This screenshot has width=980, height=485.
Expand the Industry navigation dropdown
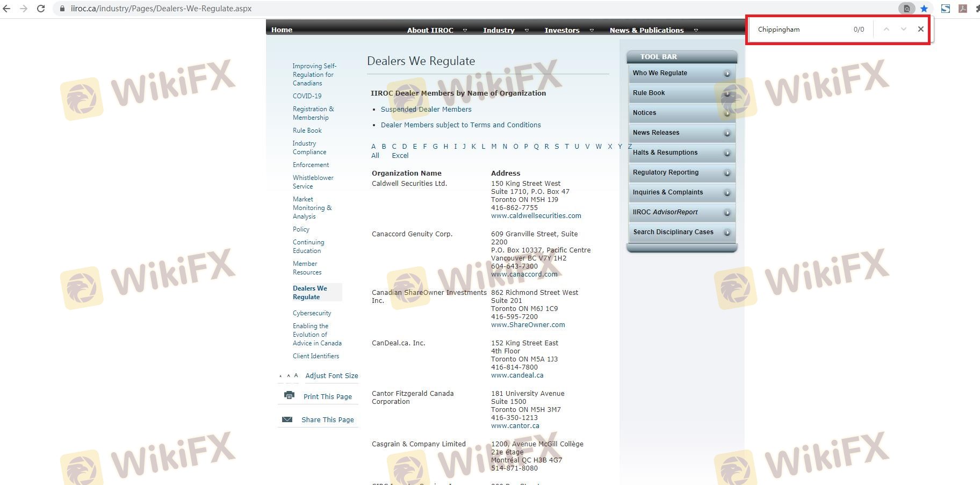coord(527,31)
